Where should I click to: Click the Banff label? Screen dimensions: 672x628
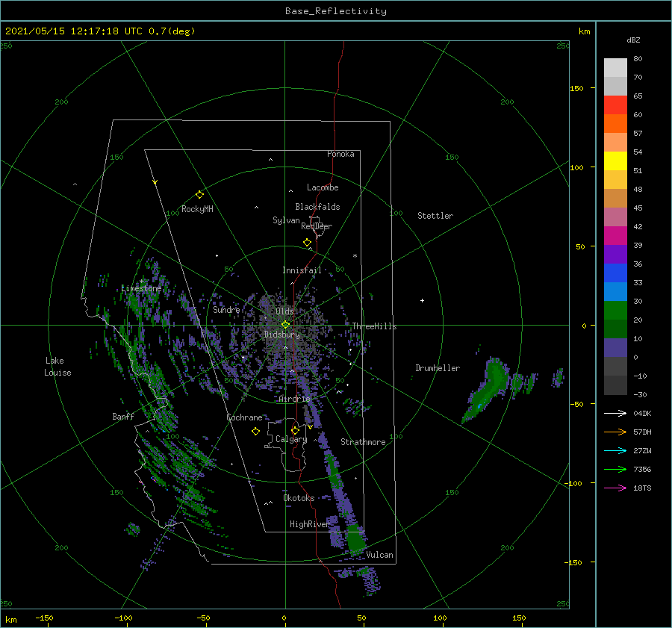[123, 416]
